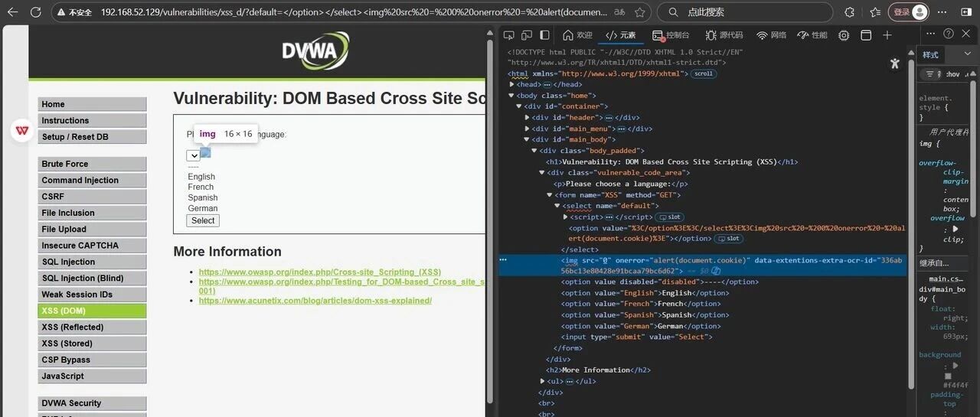Open the application panel icon in DevTools

(x=866, y=35)
